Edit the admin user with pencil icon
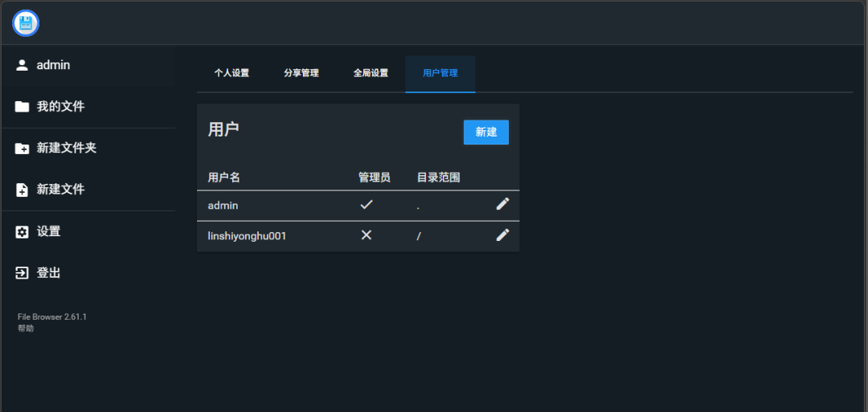 (x=502, y=204)
